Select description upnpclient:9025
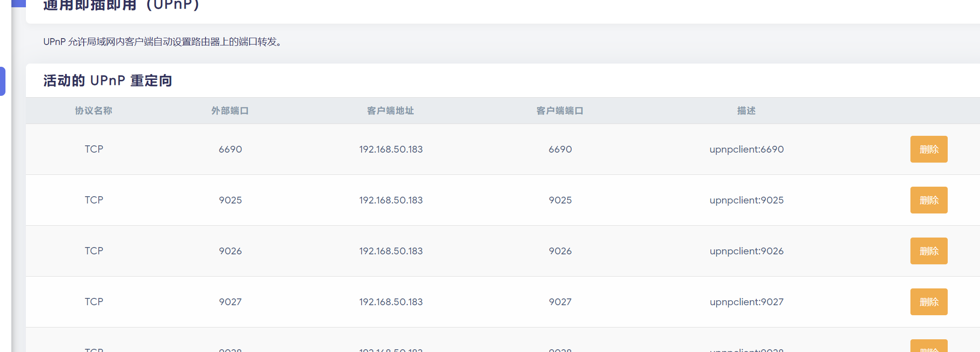This screenshot has width=980, height=352. coord(747,200)
